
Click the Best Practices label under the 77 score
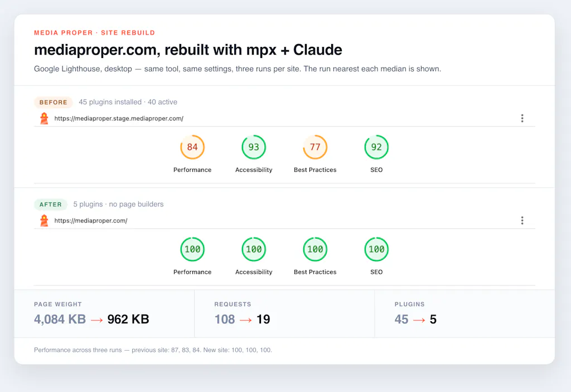(x=315, y=170)
